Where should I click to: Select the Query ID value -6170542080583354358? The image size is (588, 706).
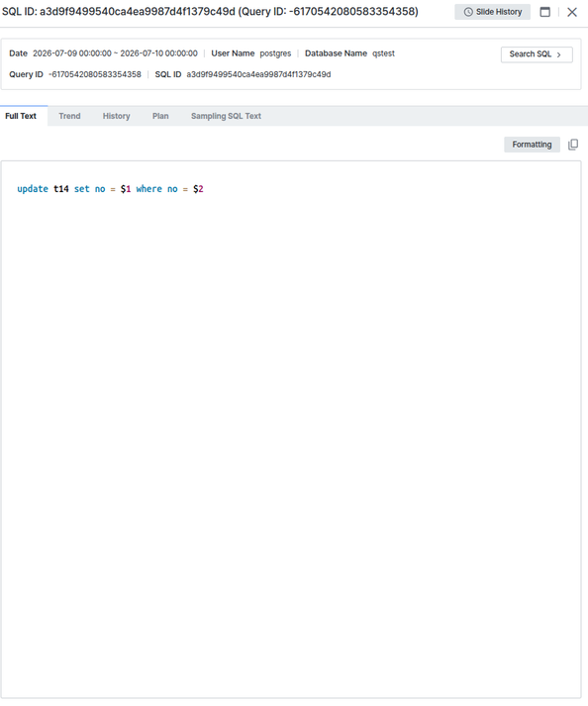pos(95,74)
